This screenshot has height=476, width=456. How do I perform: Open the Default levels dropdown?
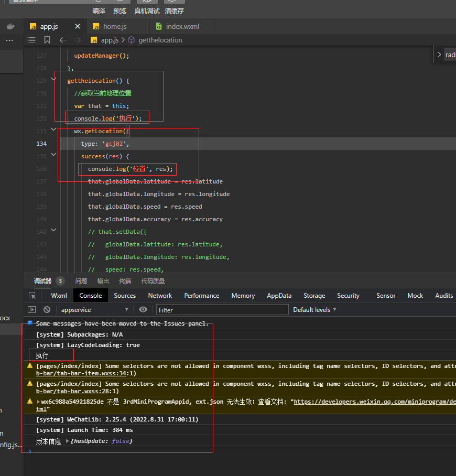314,310
